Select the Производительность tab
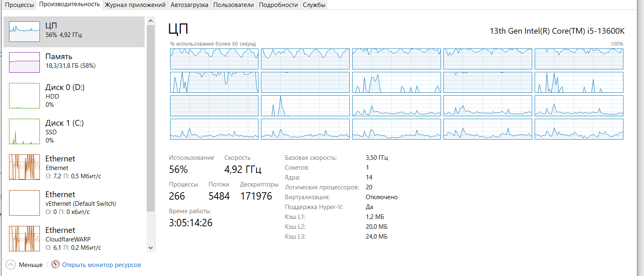This screenshot has width=644, height=276. click(69, 5)
